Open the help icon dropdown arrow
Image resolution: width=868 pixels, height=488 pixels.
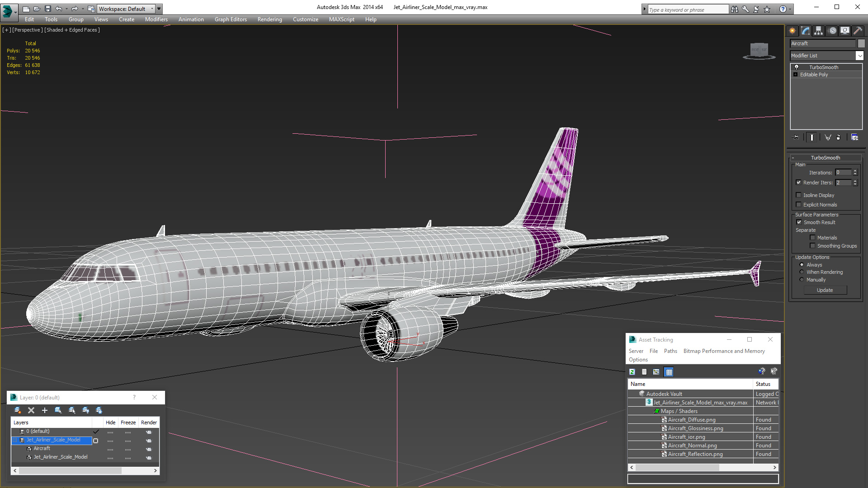(x=790, y=9)
